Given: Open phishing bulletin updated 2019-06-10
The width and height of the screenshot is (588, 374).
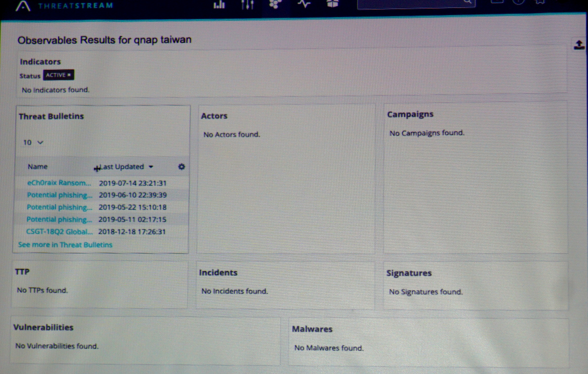Looking at the screenshot, I should 60,195.
